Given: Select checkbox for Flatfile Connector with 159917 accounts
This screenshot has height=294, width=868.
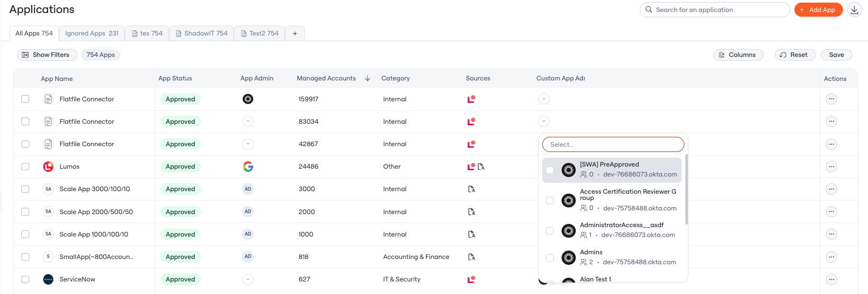Looking at the screenshot, I should tap(25, 99).
